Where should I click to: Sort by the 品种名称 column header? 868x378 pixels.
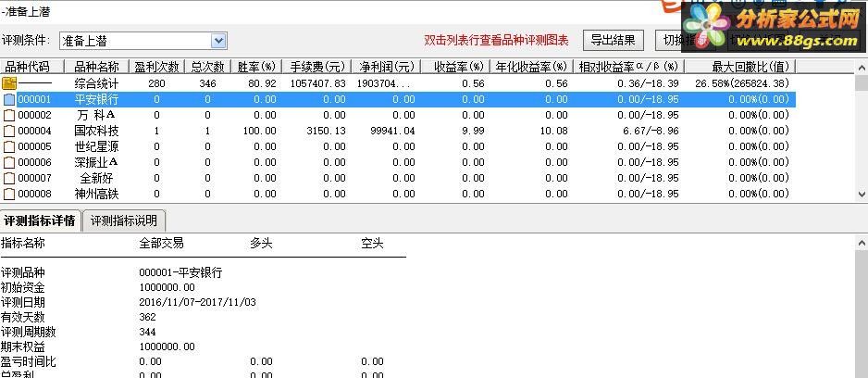coord(96,67)
